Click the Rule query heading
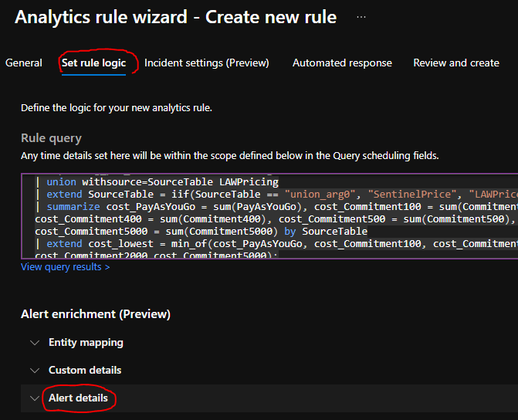This screenshot has height=420, width=518. tap(51, 139)
